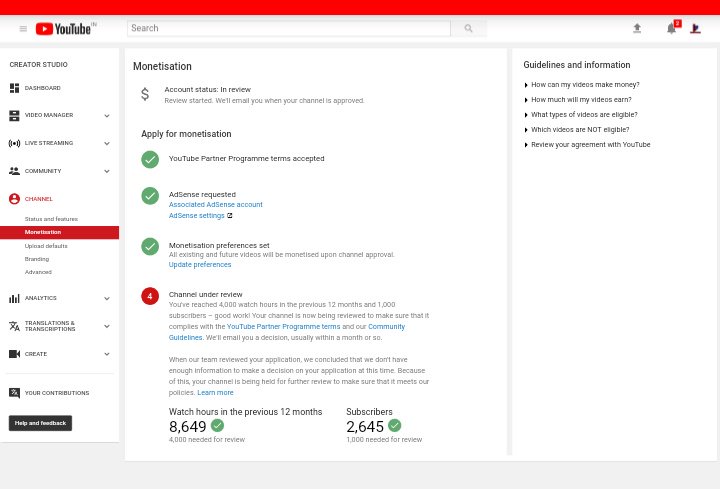The height and width of the screenshot is (489, 720).
Task: Click the Live Streaming broadcast icon
Action: click(x=14, y=143)
